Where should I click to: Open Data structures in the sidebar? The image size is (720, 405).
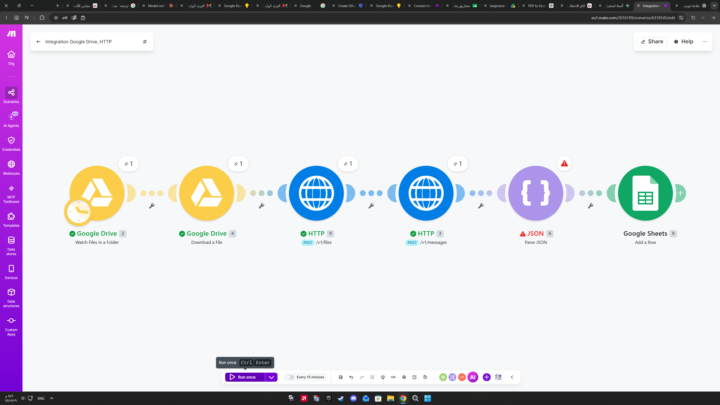click(x=11, y=298)
